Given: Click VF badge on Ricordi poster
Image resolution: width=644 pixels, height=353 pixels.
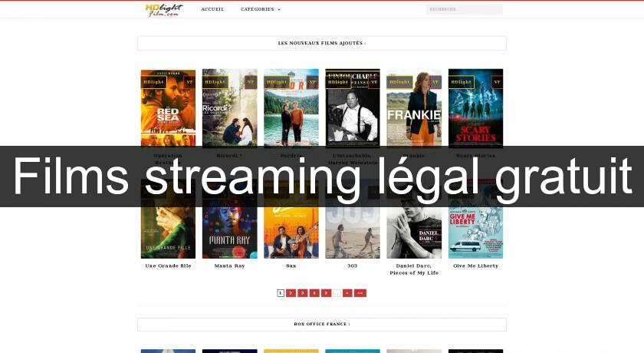Looking at the screenshot, I should [x=251, y=82].
